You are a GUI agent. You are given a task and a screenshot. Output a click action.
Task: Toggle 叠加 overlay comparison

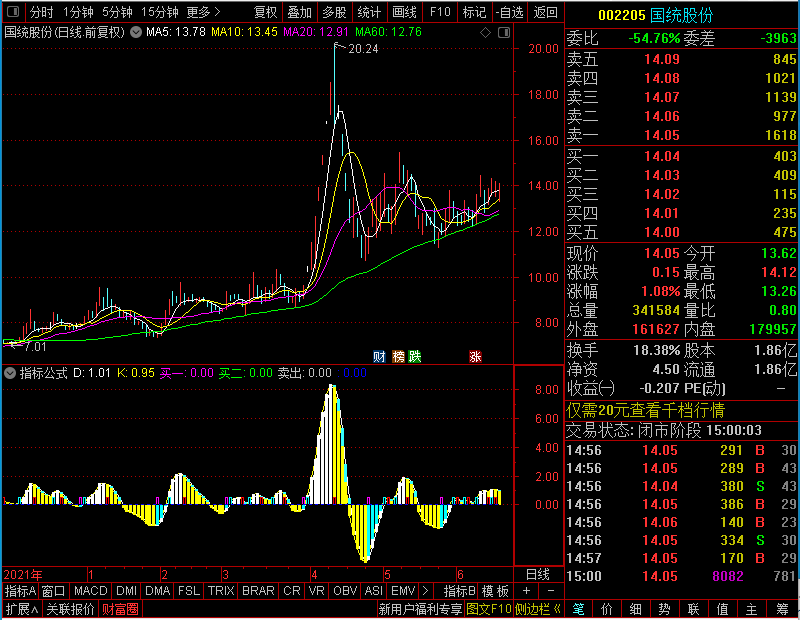click(299, 12)
